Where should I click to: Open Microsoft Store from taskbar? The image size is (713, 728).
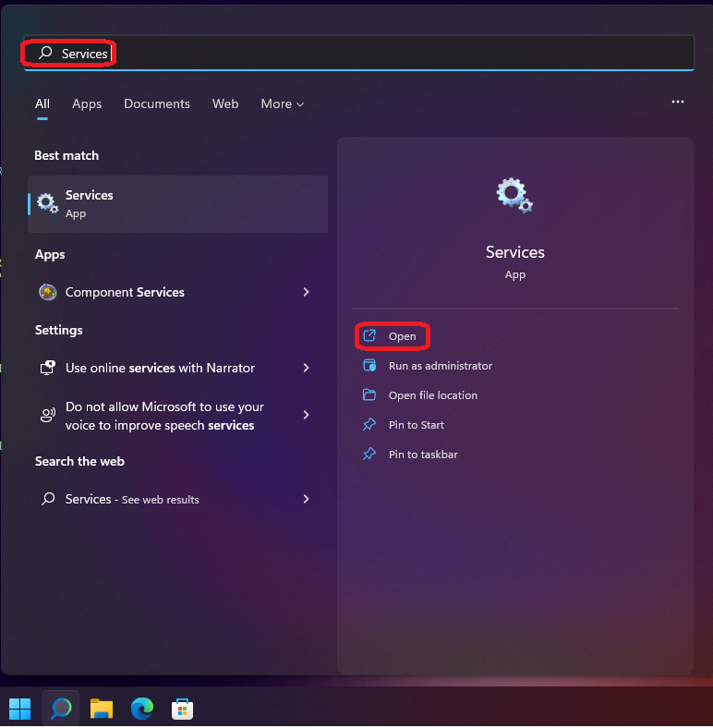pos(183,709)
